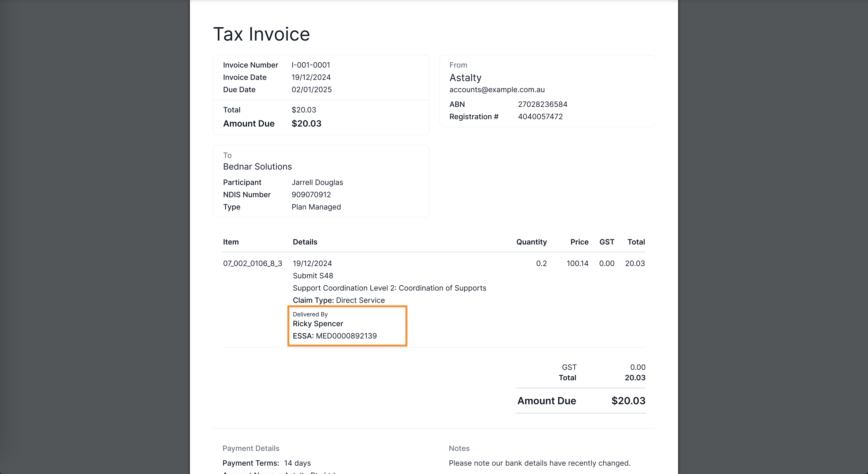The width and height of the screenshot is (868, 474).
Task: Click the Bednar Solutions recipient name
Action: 257,167
